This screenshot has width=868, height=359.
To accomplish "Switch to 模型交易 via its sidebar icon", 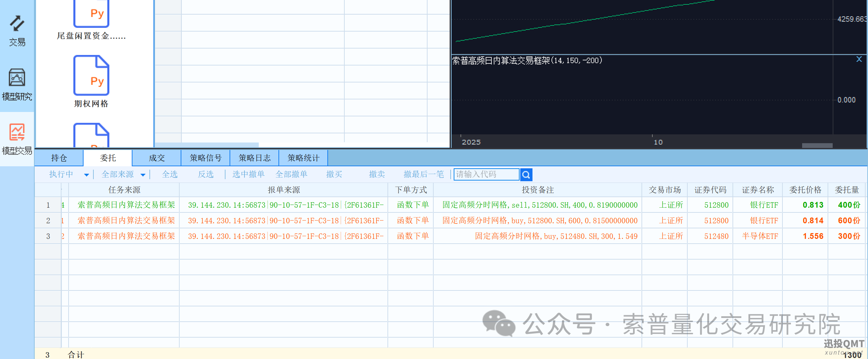I will (x=17, y=139).
